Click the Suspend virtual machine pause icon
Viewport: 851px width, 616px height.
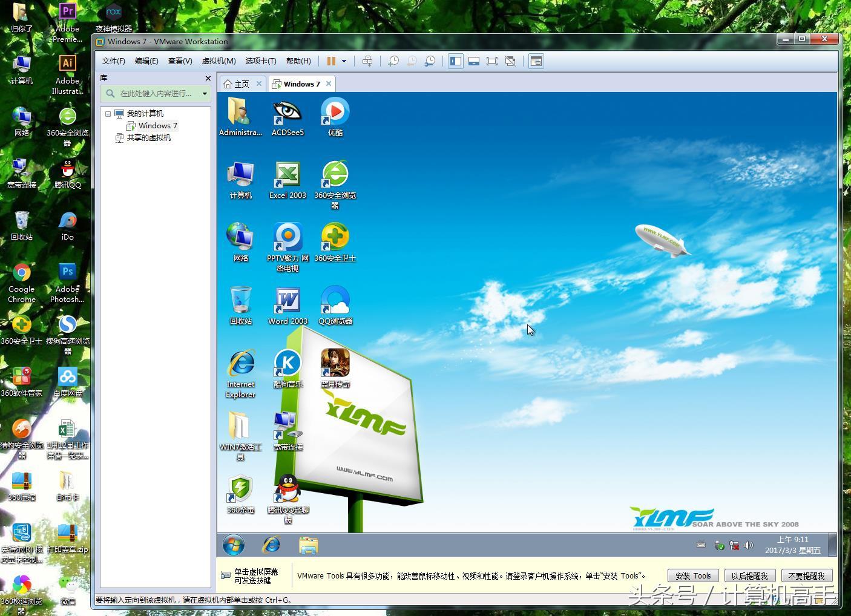(x=331, y=61)
